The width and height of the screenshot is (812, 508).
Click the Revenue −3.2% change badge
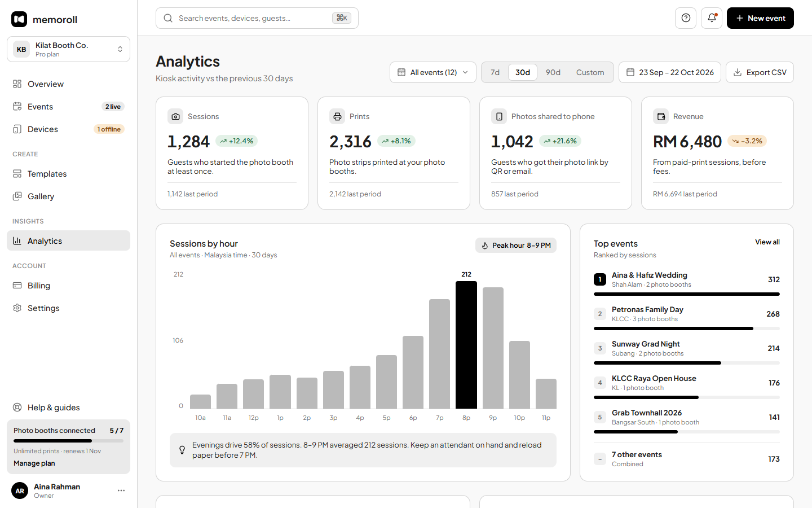747,141
